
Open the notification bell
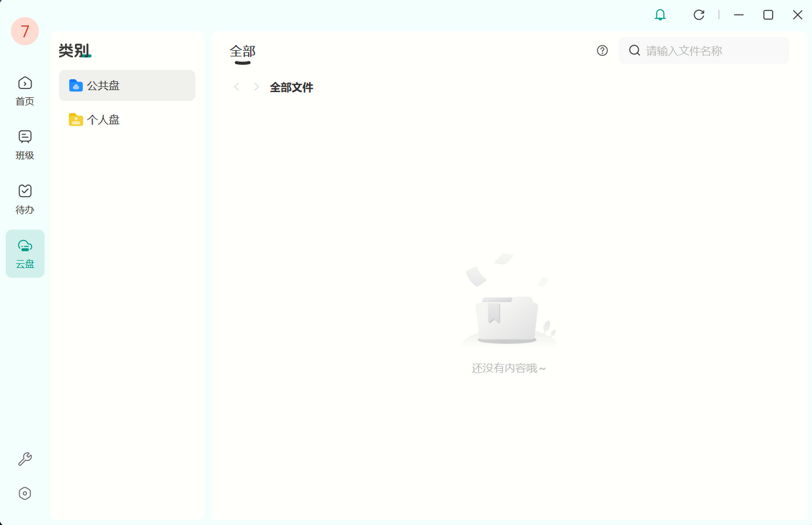point(660,14)
